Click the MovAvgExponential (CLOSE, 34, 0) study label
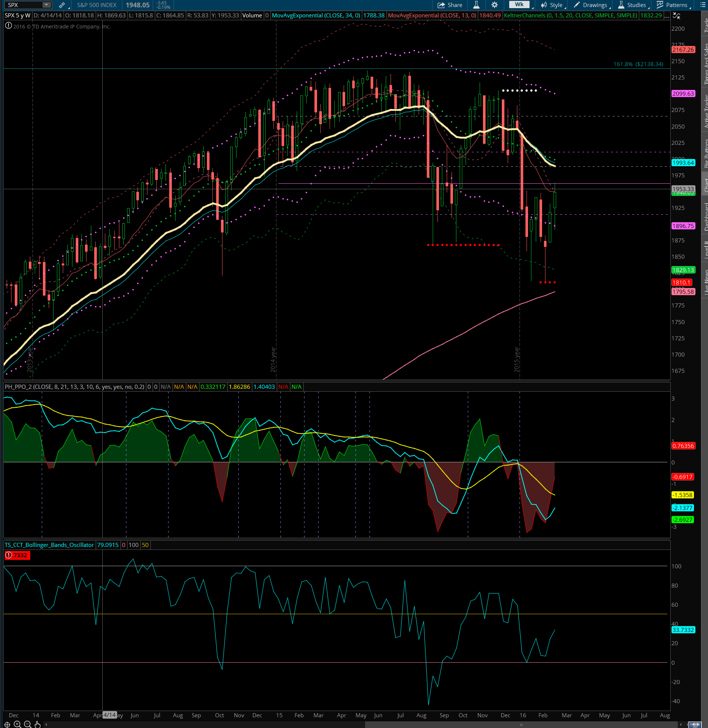Viewport: 708px width, 728px height. 316,15
